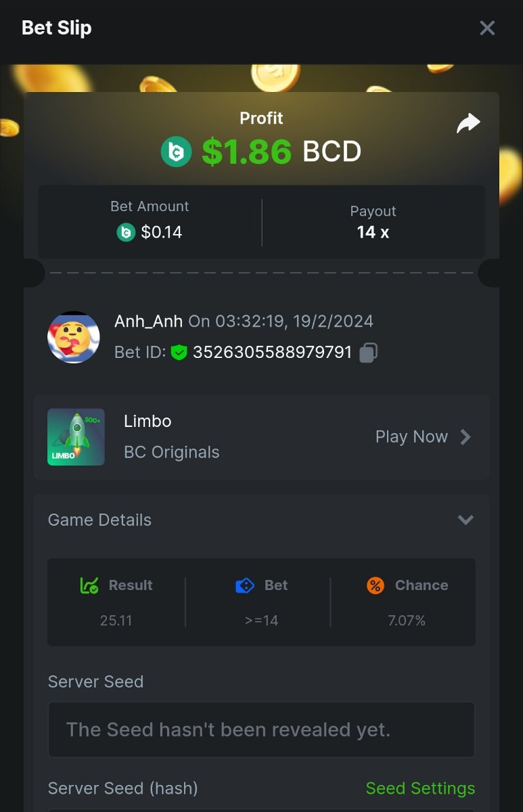Screen dimensions: 523x812
Task: Open Anh_Anh's profile avatar
Action: point(74,337)
